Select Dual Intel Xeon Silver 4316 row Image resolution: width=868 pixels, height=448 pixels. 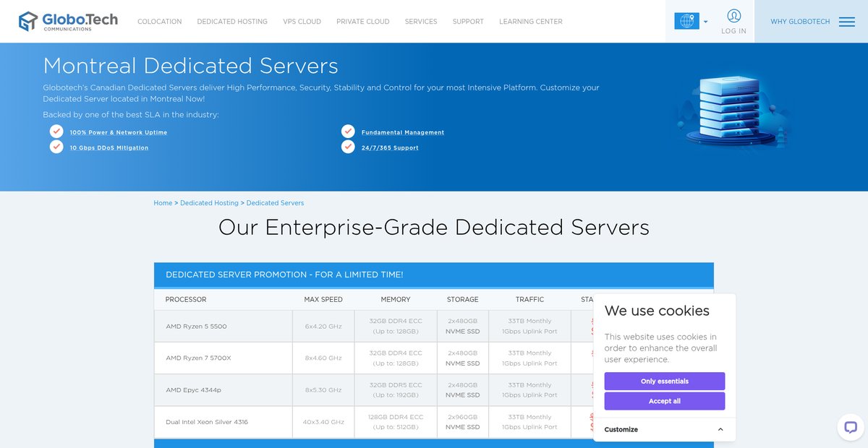click(434, 422)
